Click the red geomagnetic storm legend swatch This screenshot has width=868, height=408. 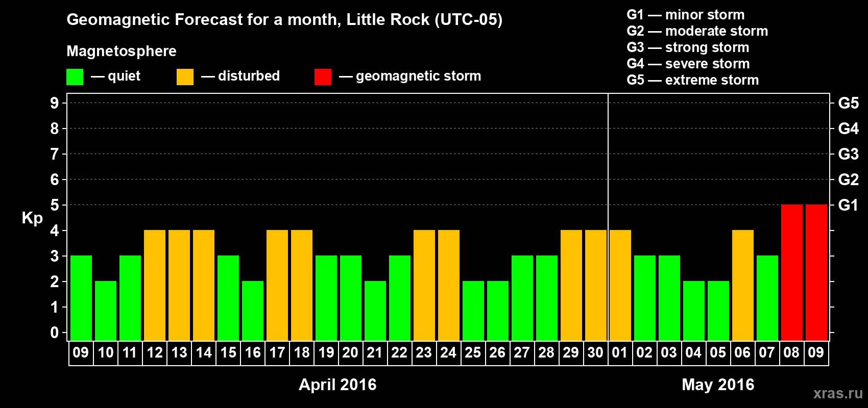pyautogui.click(x=323, y=77)
